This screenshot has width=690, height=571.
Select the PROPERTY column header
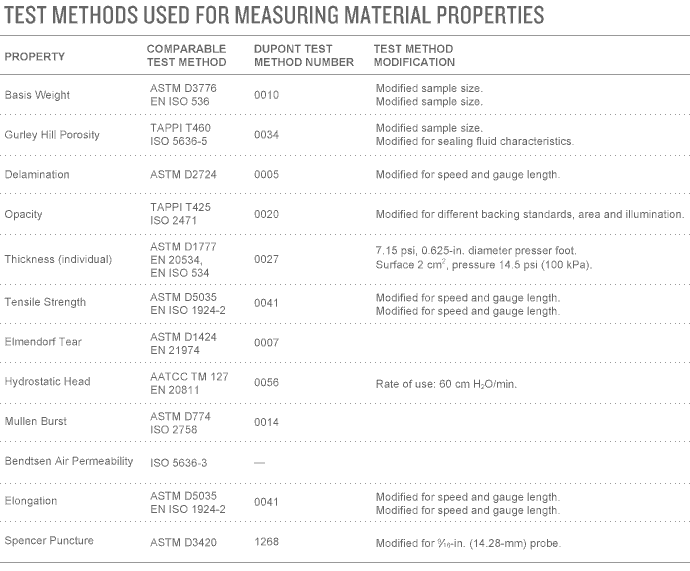click(35, 56)
